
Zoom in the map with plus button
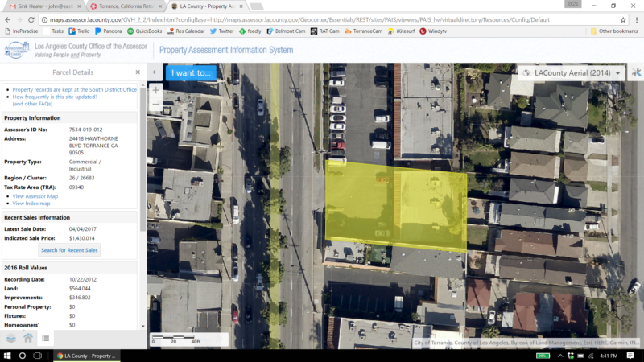(155, 90)
